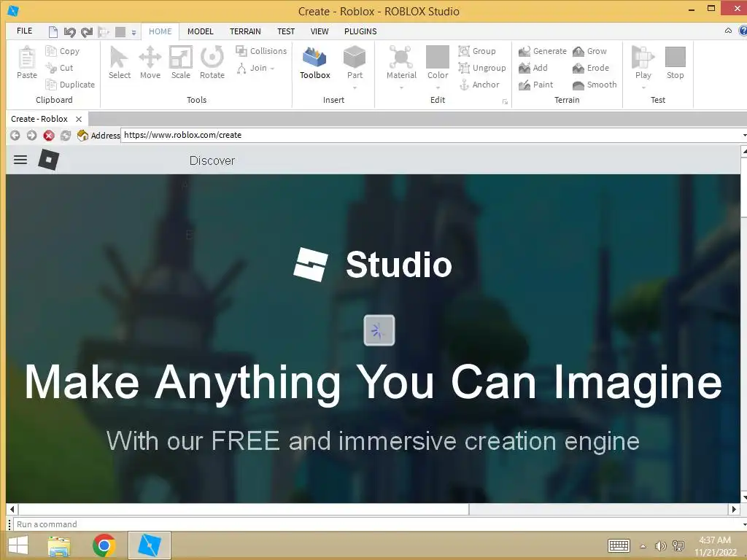Expand the Part dropdown arrow
Viewport: 747px width, 560px height.
click(355, 87)
